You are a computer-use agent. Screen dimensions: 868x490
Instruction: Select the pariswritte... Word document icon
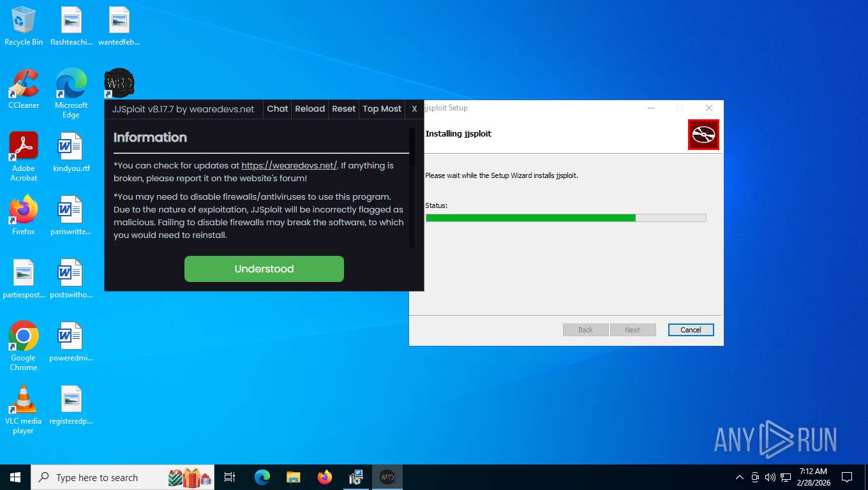click(71, 216)
